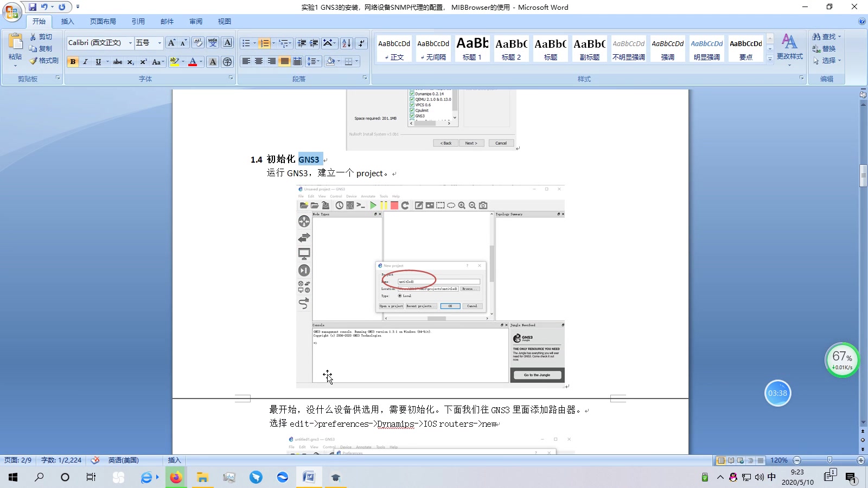
Task: Open the phonetic guide (wén) tool
Action: tap(213, 43)
